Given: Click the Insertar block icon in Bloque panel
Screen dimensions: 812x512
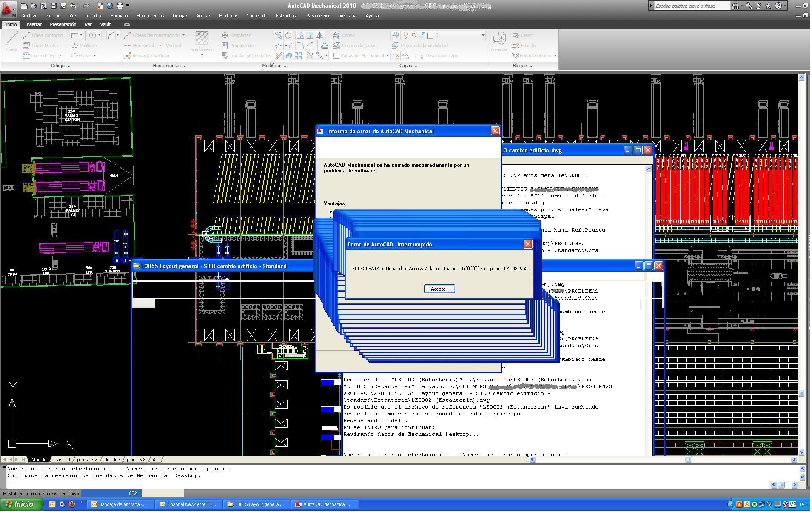Looking at the screenshot, I should [x=499, y=42].
